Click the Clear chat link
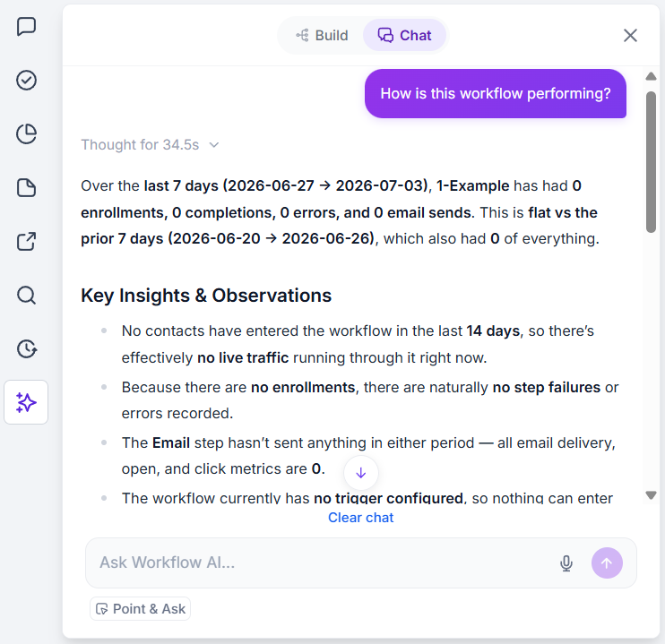This screenshot has height=644, width=665. coord(361,518)
